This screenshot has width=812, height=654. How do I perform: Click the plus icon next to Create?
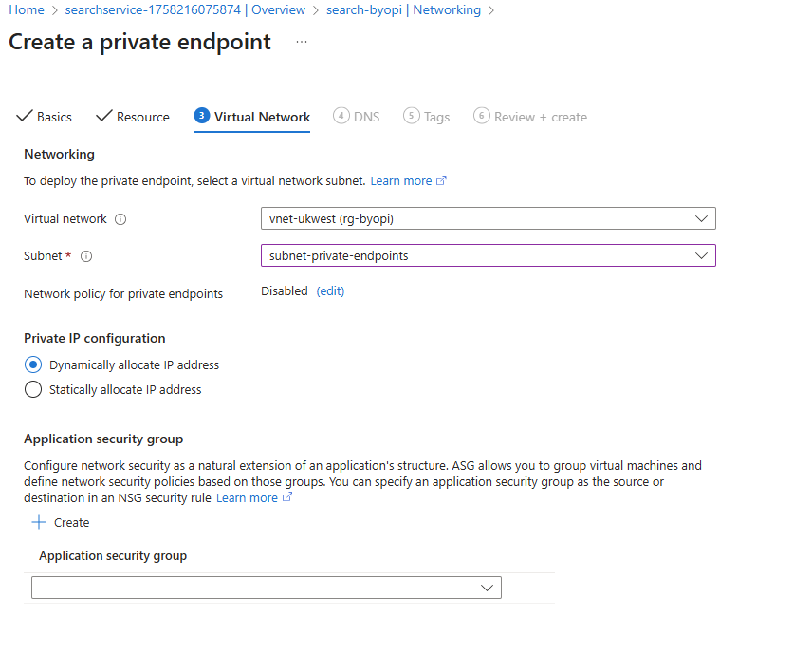point(39,522)
